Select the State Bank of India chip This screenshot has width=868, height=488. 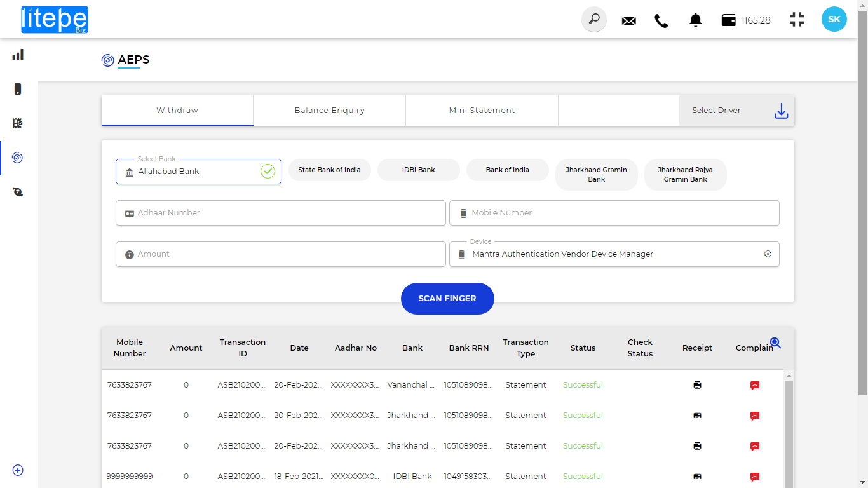(329, 170)
